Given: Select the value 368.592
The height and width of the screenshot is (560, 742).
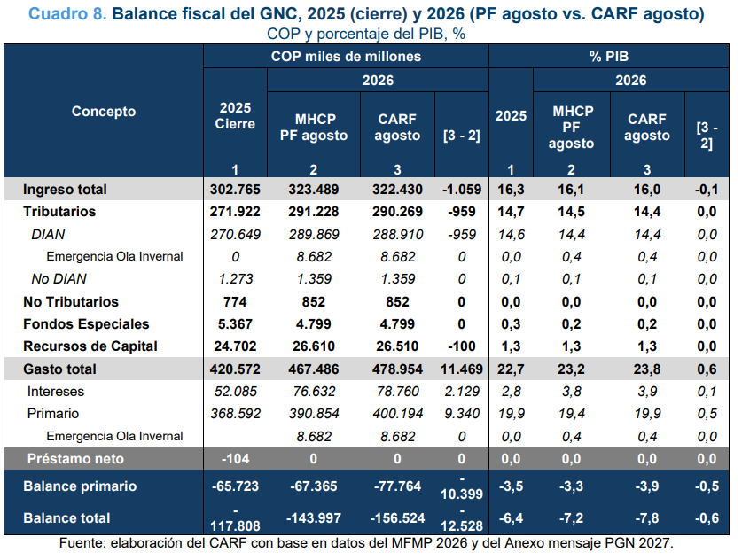Looking at the screenshot, I should pos(235,414).
